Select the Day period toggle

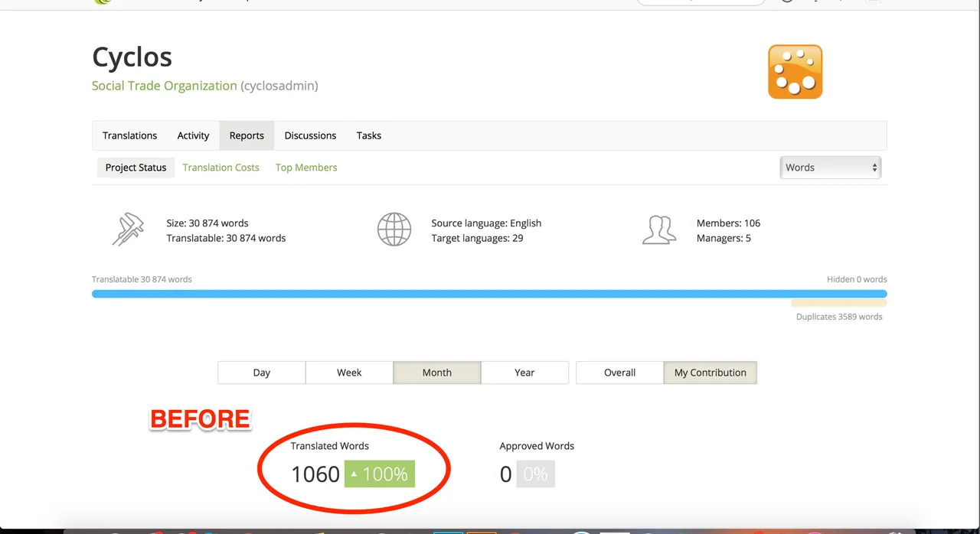(x=262, y=373)
